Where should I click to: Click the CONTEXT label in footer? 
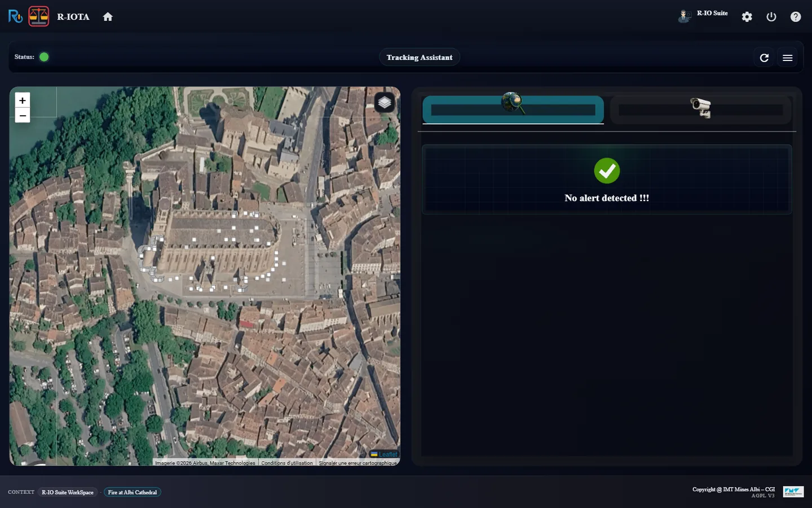21,492
